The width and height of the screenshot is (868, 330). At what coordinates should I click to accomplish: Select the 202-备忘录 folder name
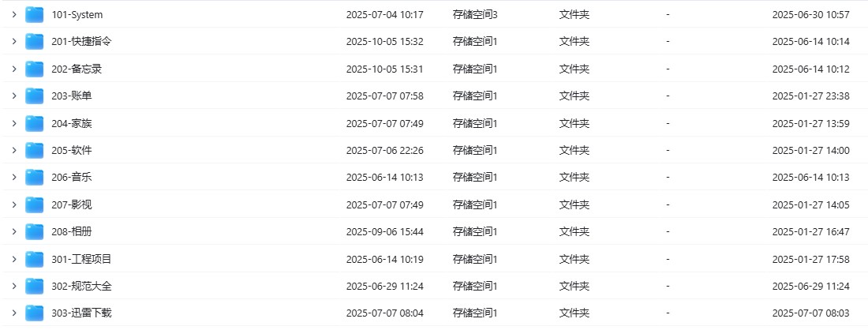tap(77, 69)
